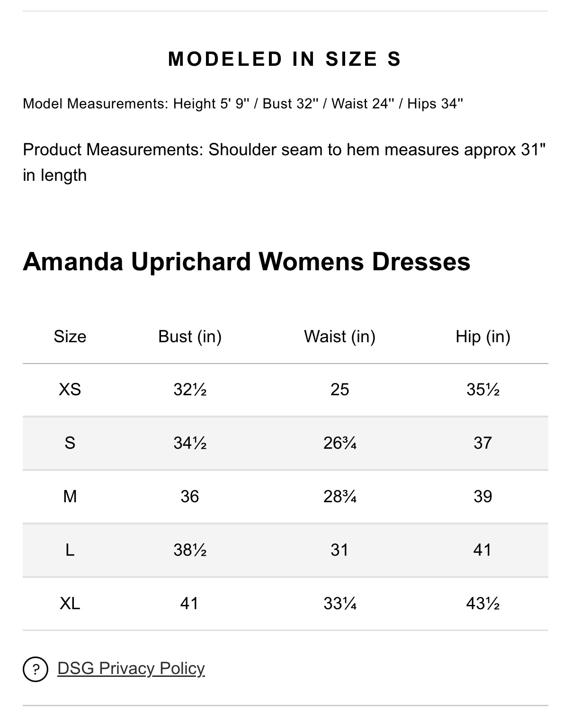This screenshot has height=728, width=571.
Task: Click the Modeled in Size S heading
Action: (285, 59)
